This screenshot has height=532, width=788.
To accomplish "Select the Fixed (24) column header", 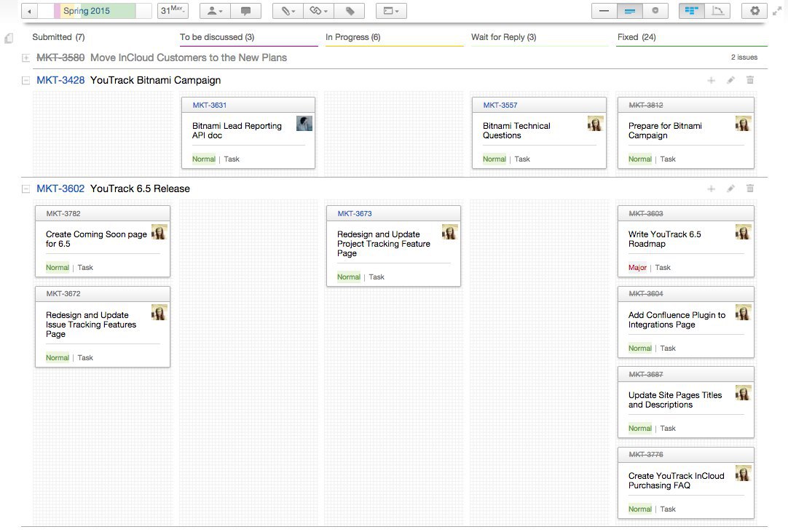I will [637, 37].
